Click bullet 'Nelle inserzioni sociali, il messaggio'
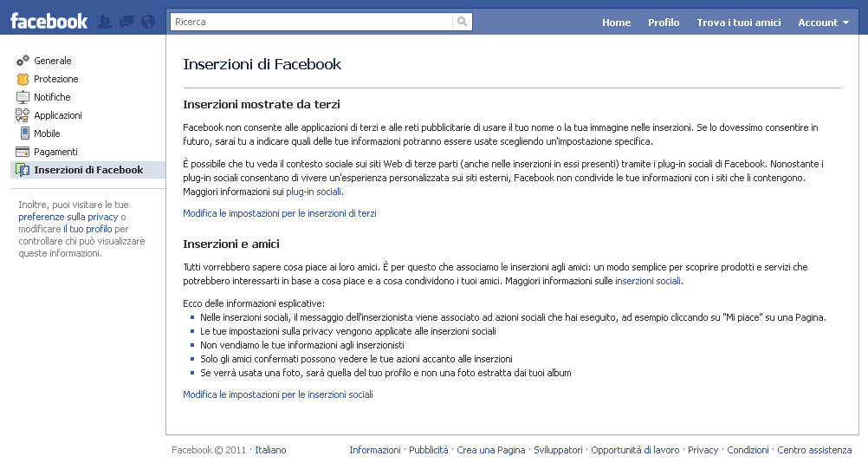 point(513,317)
